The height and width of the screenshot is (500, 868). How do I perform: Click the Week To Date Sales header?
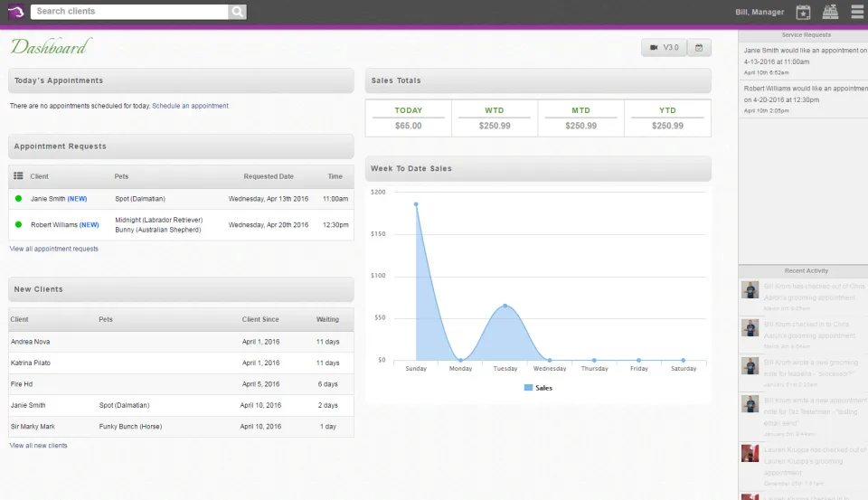coord(538,168)
